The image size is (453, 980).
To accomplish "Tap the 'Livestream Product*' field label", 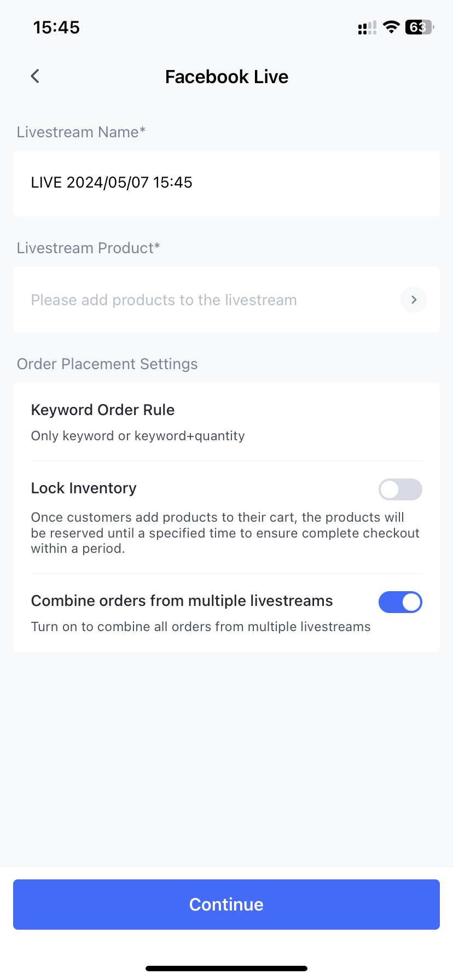I will [88, 248].
